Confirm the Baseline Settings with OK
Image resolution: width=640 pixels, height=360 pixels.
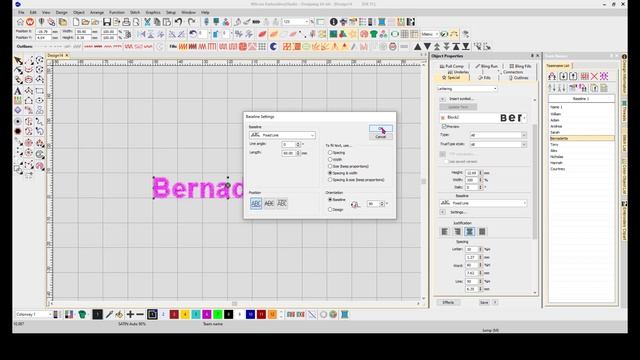pos(380,128)
